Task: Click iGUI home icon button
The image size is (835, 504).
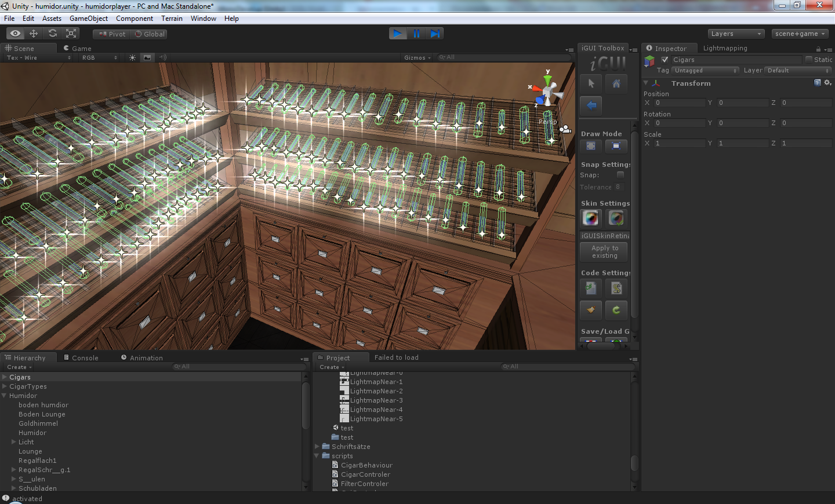Action: click(616, 83)
